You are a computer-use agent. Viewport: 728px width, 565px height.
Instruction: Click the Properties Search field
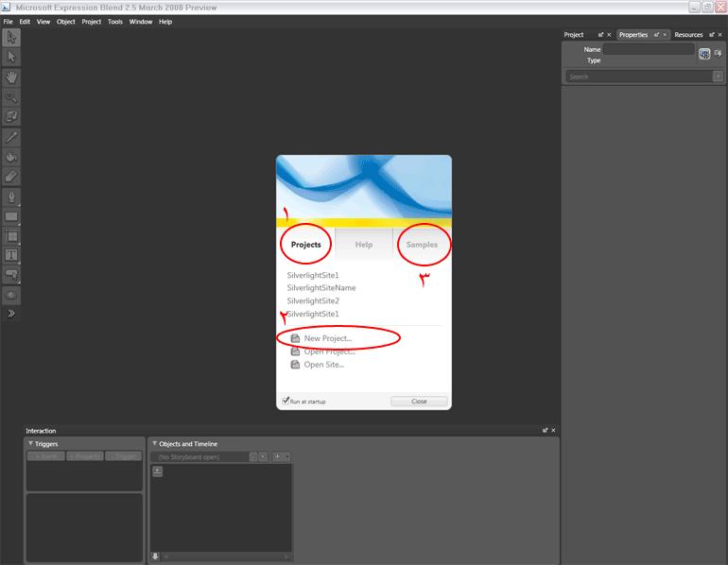[639, 77]
